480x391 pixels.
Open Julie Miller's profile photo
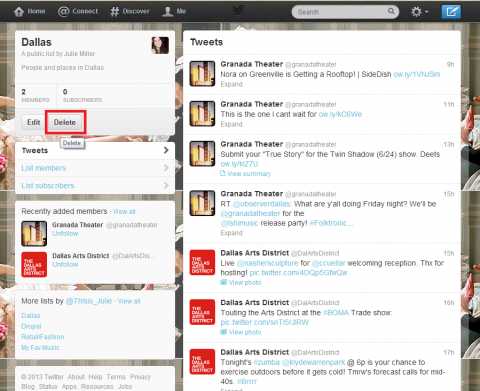point(160,45)
